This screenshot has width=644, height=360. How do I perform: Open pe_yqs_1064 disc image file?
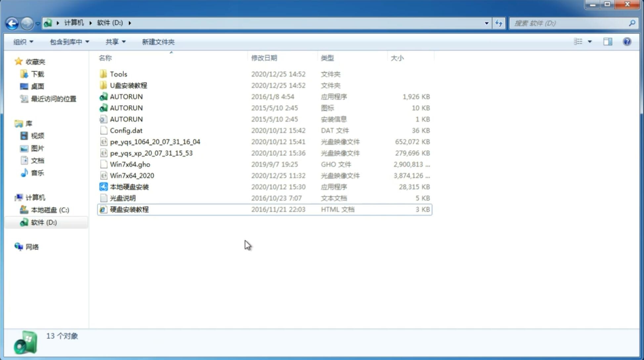(x=155, y=142)
